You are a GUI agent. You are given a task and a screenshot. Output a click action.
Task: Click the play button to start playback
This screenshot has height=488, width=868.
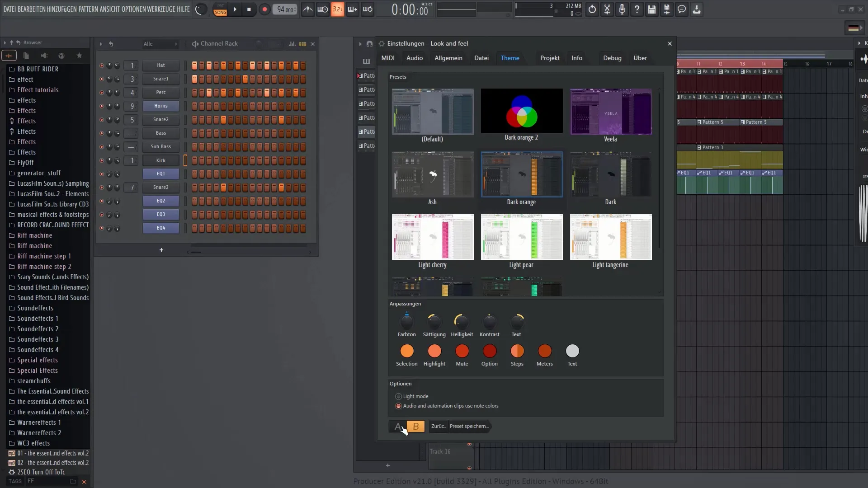coord(235,9)
